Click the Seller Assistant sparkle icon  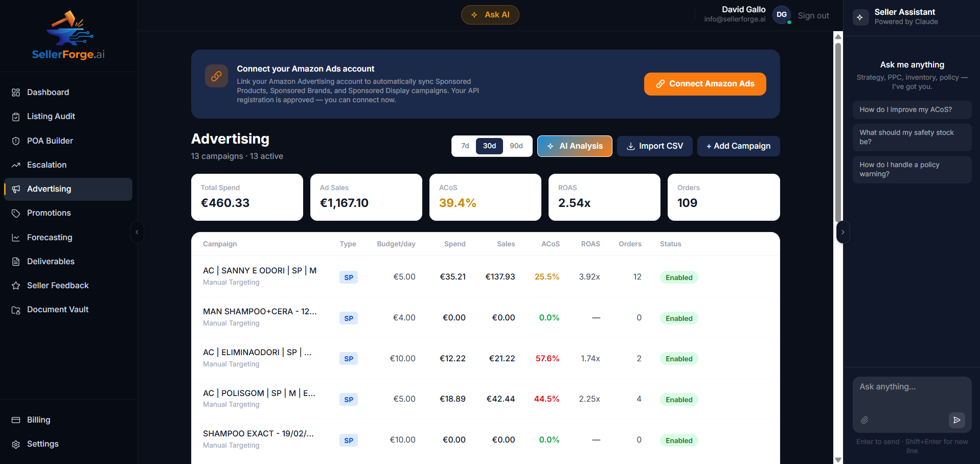pyautogui.click(x=860, y=17)
